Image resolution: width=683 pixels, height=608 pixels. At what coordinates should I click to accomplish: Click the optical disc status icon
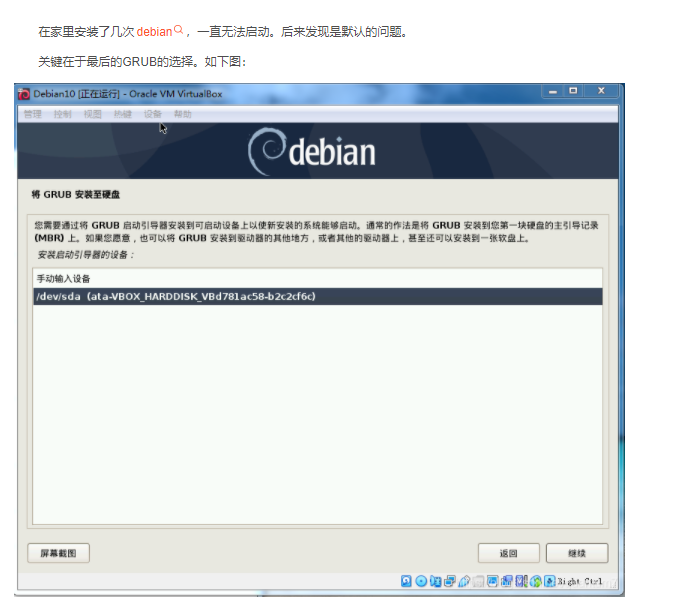point(421,581)
